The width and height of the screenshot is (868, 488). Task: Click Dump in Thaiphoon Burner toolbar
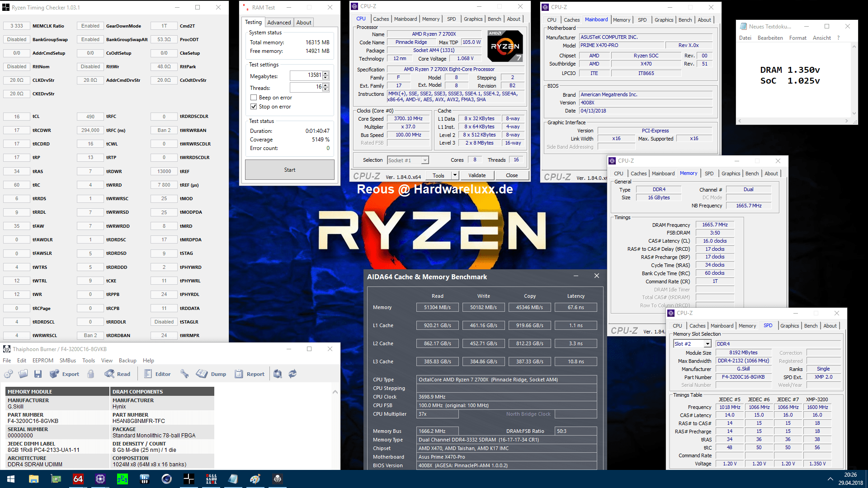click(x=211, y=374)
